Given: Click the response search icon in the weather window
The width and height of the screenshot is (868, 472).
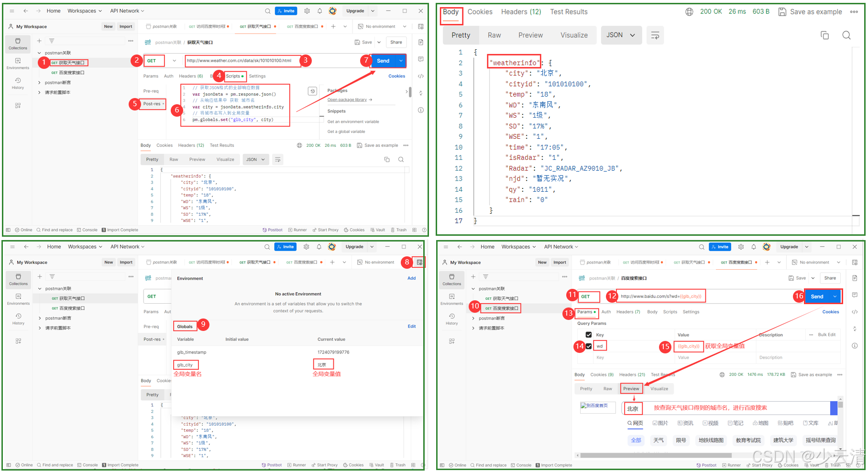Looking at the screenshot, I should click(401, 160).
